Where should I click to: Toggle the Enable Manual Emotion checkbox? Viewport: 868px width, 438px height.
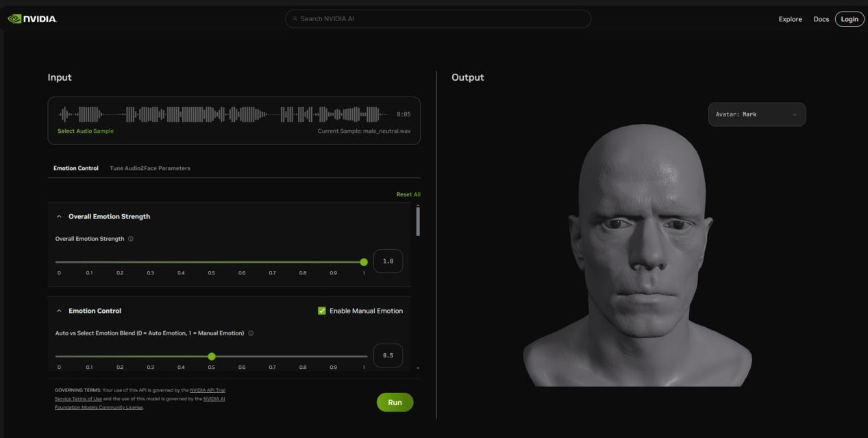(322, 311)
